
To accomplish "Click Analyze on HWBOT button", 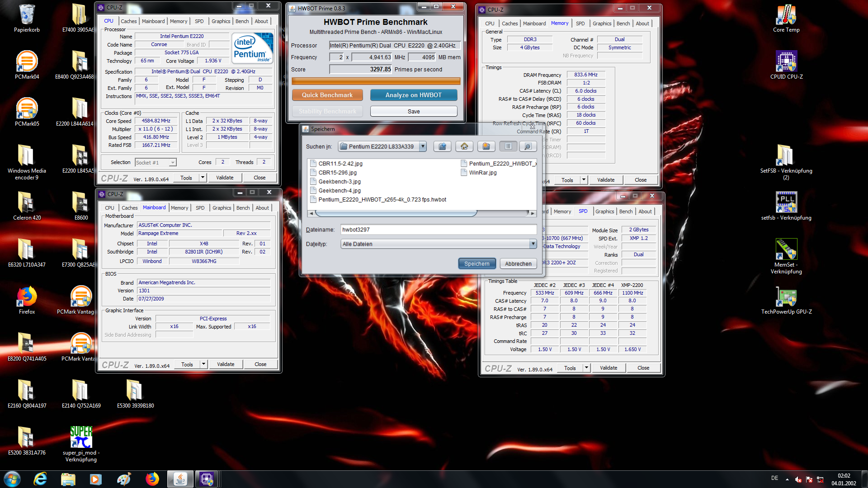I will coord(414,95).
